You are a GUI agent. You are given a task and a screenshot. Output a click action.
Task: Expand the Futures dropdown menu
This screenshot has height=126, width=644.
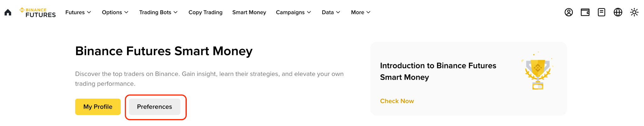(x=78, y=12)
